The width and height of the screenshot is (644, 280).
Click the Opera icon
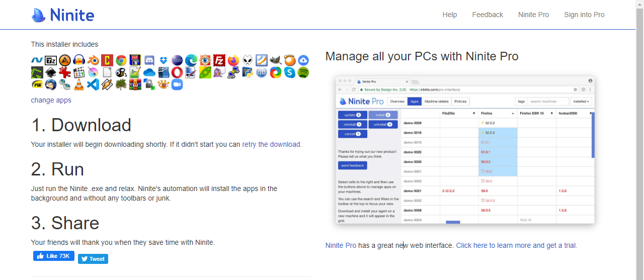(178, 72)
